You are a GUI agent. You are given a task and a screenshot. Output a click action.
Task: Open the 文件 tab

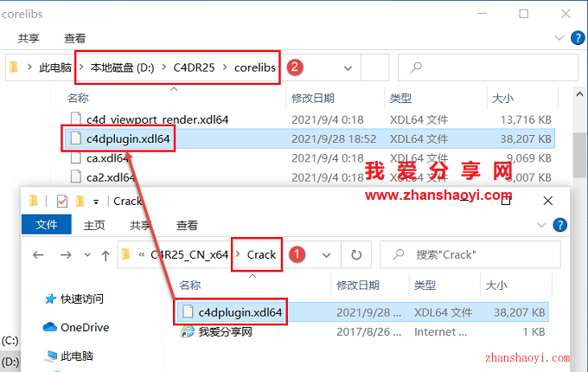pyautogui.click(x=47, y=225)
